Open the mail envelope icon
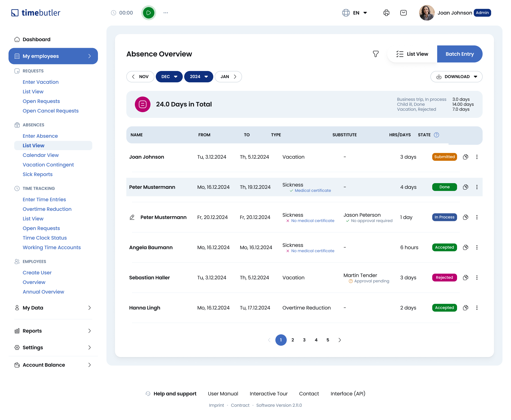The height and width of the screenshot is (420, 511). coord(403,13)
